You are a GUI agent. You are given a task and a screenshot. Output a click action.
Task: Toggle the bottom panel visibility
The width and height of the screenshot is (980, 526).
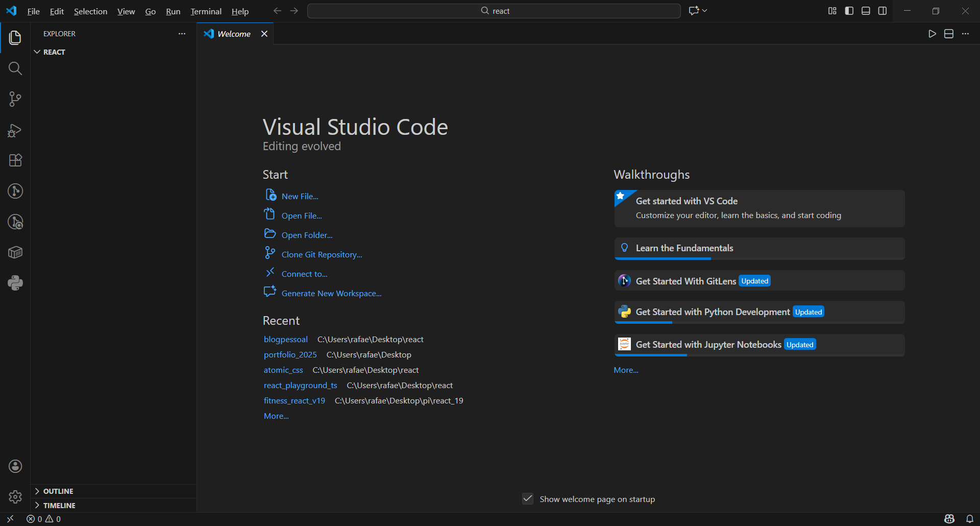pyautogui.click(x=866, y=11)
